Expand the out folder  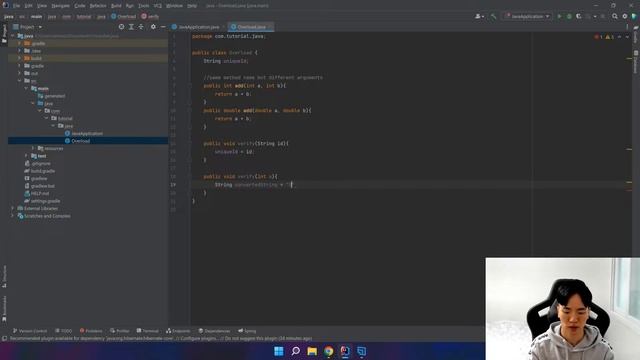pos(19,73)
